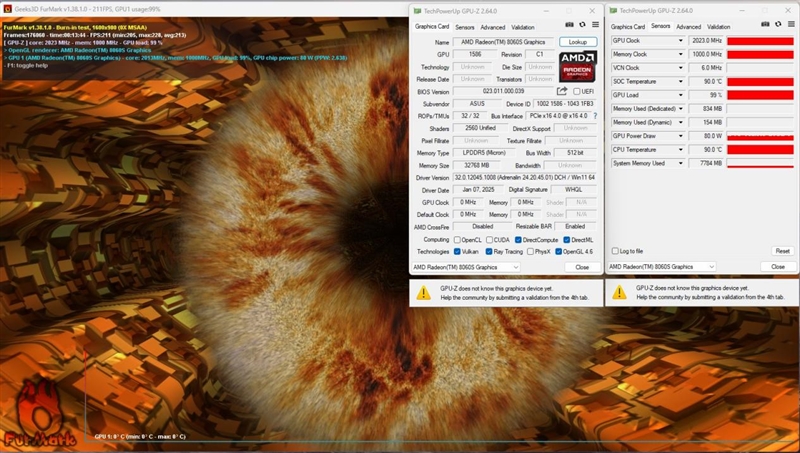Click the screenshot camera icon in left GPU-Z window

568,24
